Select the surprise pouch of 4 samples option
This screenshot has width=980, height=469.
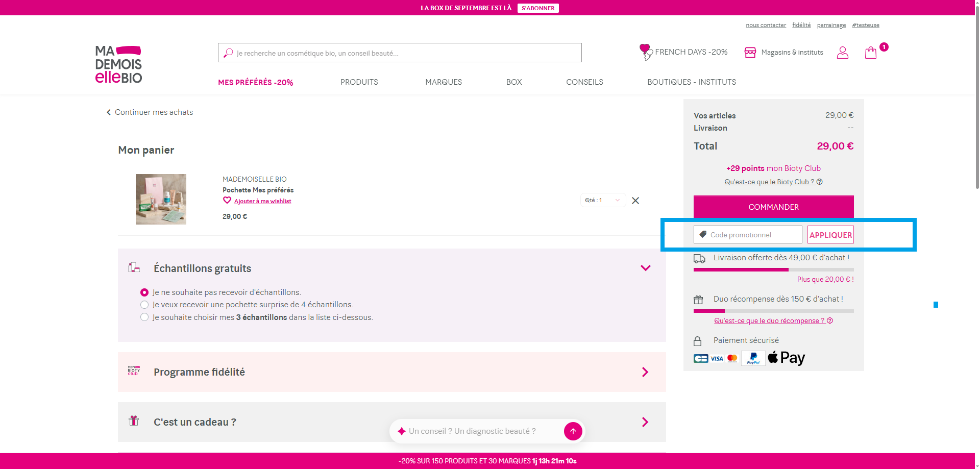pyautogui.click(x=144, y=305)
